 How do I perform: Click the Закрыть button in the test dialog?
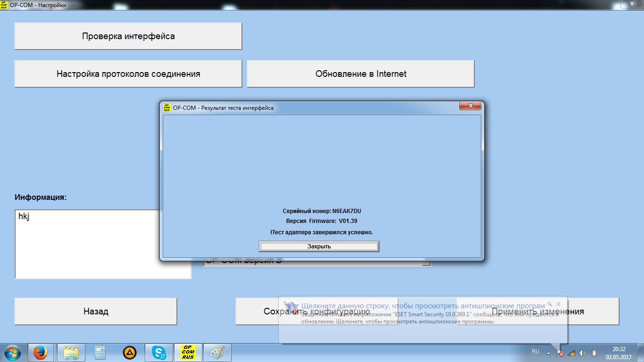319,246
